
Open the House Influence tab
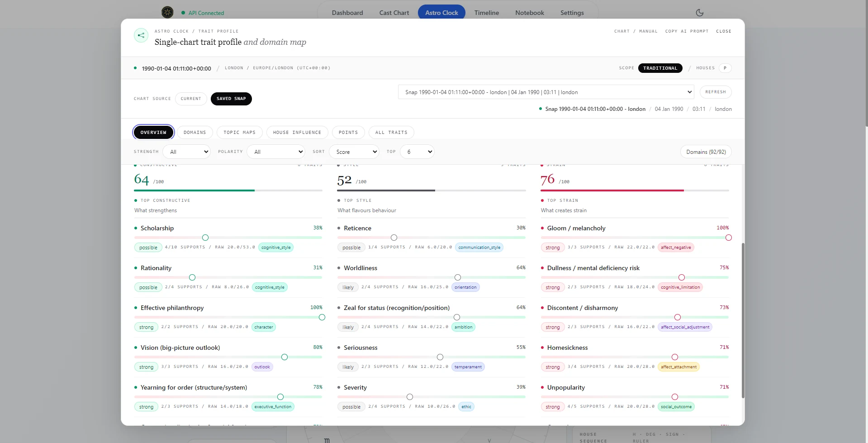click(297, 132)
